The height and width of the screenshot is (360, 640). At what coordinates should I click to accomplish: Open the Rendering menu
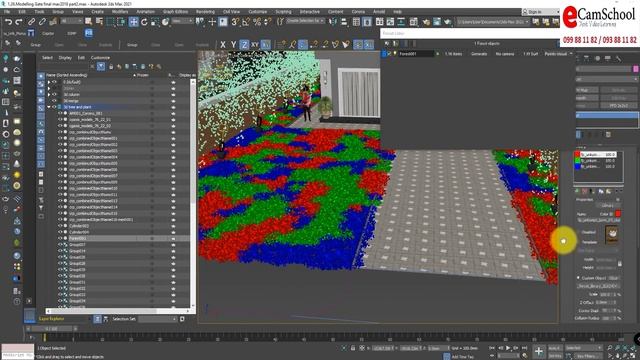(x=205, y=12)
